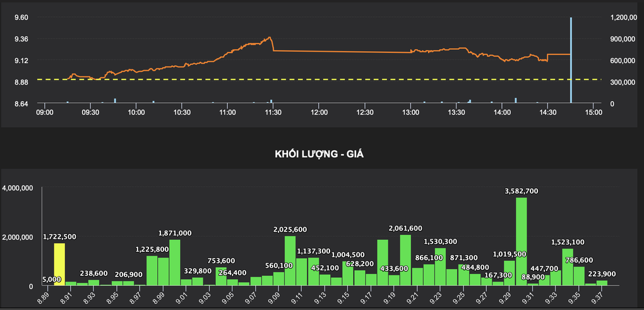644x310 pixels.
Task: Click the 09:30 time axis label
Action: coord(90,112)
